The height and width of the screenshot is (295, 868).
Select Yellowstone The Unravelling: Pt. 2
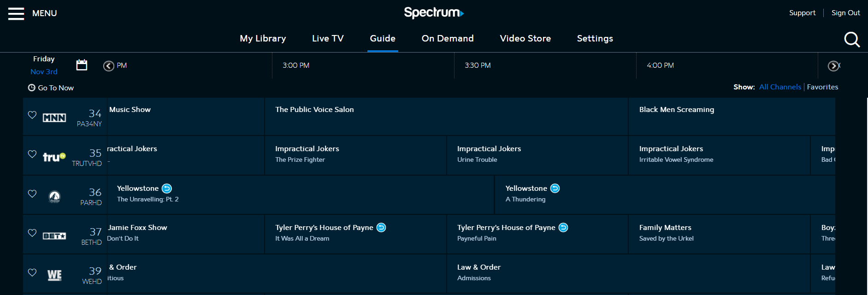tap(301, 195)
